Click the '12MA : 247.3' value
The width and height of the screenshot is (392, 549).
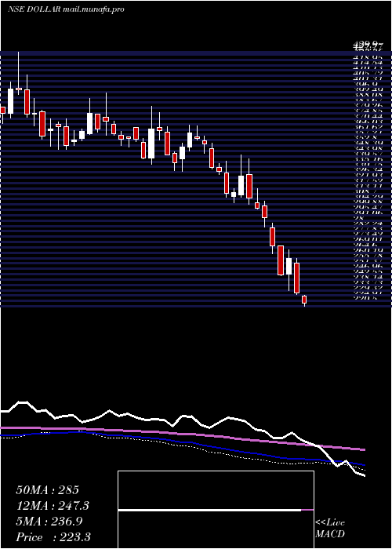coord(53,506)
